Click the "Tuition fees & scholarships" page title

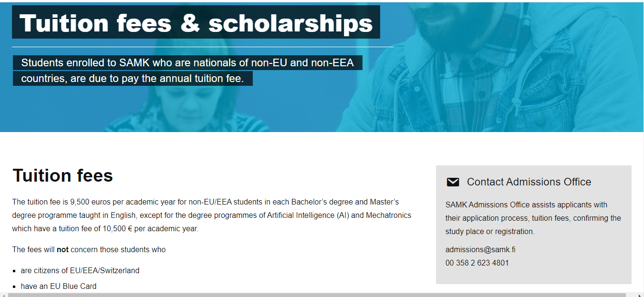pyautogui.click(x=196, y=22)
